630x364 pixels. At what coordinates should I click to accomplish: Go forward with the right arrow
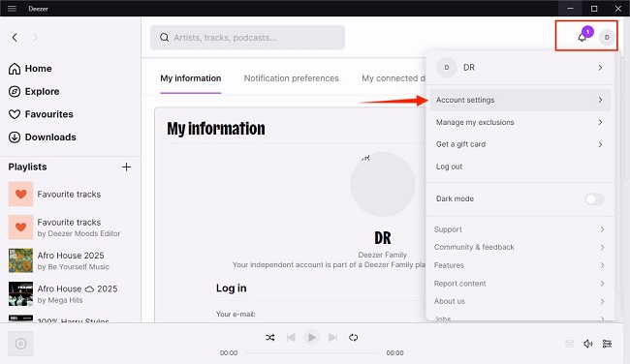coord(35,38)
